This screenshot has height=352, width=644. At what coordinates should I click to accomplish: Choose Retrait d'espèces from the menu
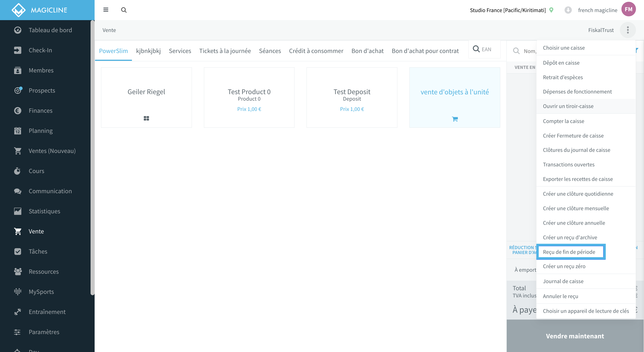[586, 77]
